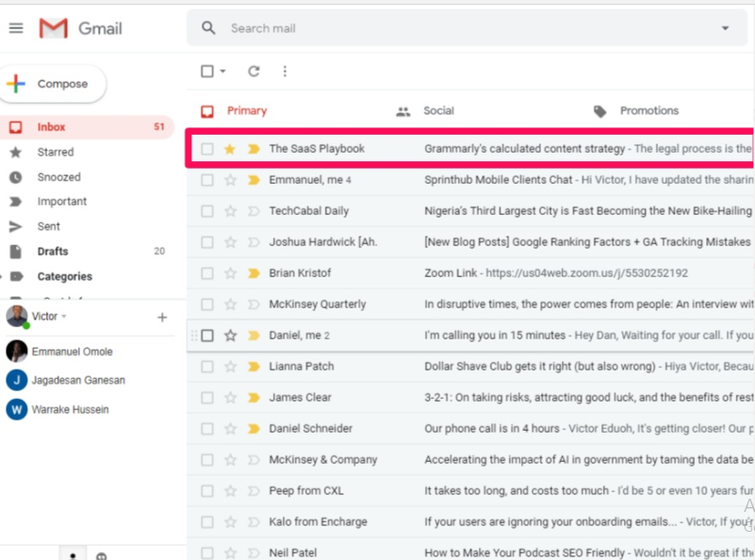Toggle importance marker on Emmanuel, me email
This screenshot has width=755, height=560.
click(254, 180)
